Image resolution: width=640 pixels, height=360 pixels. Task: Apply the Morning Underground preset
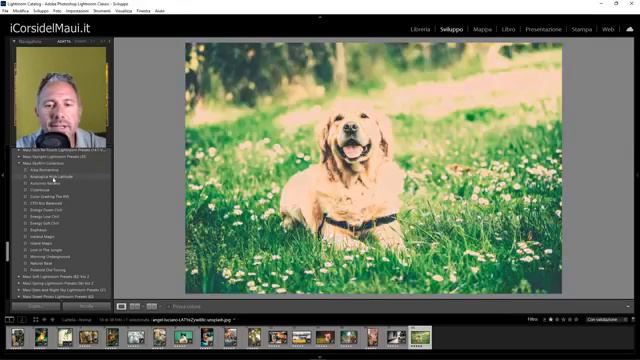(x=50, y=257)
